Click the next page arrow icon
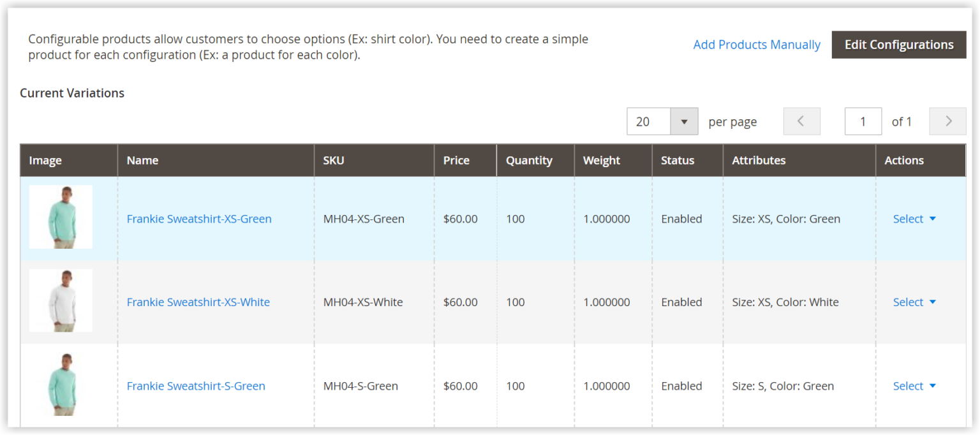This screenshot has height=435, width=980. 947,121
